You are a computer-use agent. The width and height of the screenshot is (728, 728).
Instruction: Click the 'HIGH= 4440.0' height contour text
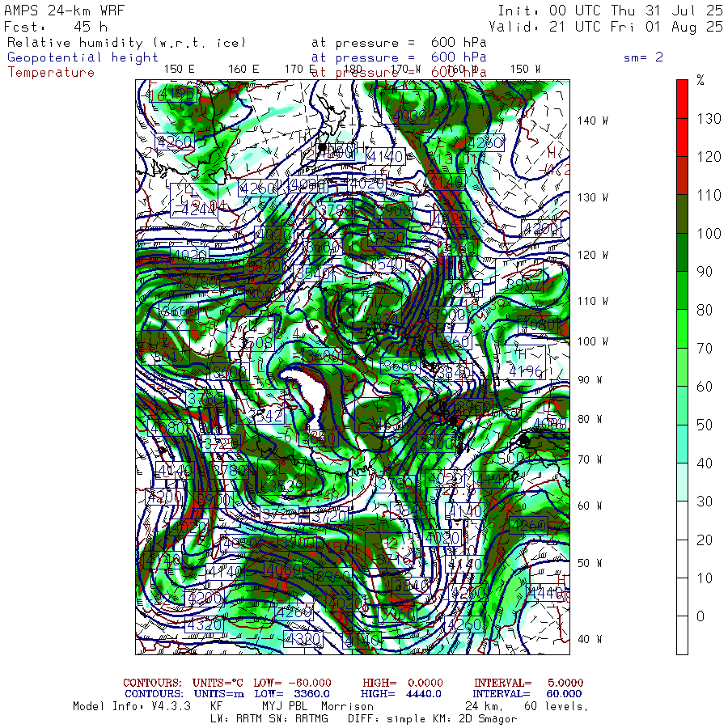pos(401,694)
